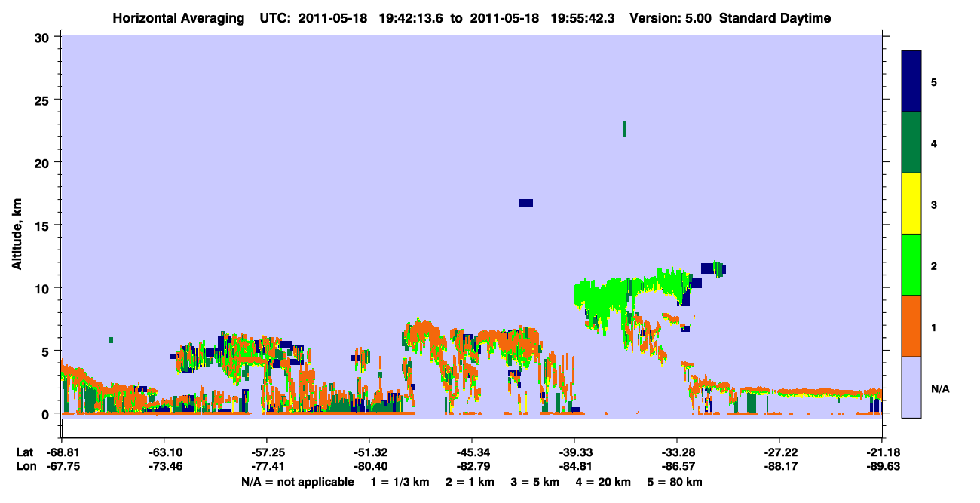Click latitude value -39.33
Screen dimensions: 980x503
tap(574, 452)
